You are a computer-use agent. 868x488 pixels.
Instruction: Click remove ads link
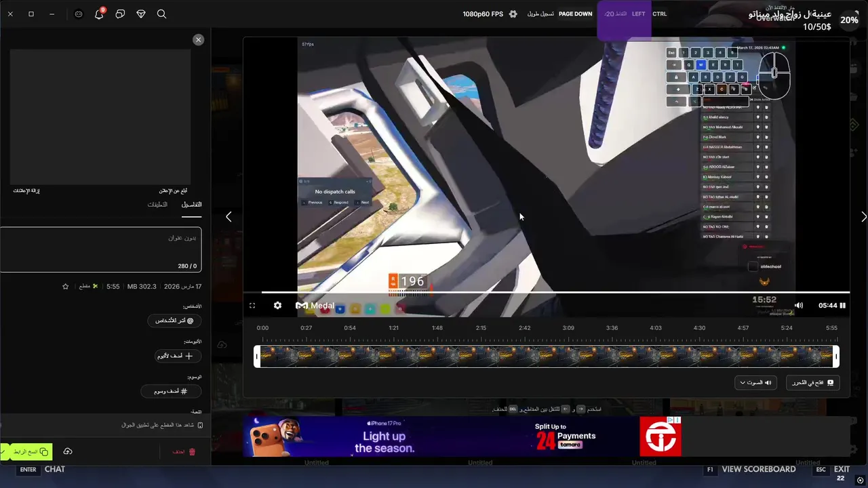pos(26,190)
